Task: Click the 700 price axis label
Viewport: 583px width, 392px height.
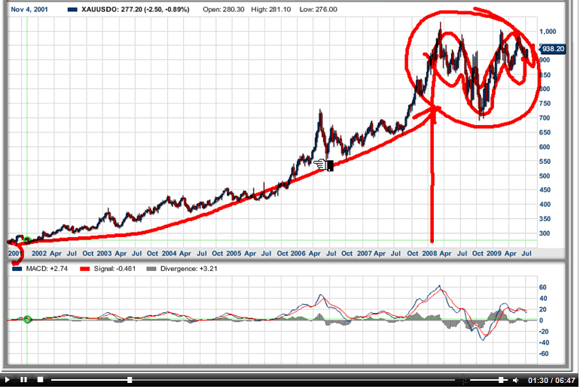Action: [x=545, y=118]
